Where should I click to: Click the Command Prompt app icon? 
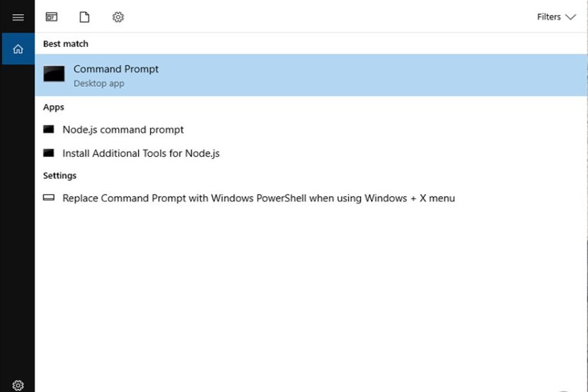coord(54,74)
